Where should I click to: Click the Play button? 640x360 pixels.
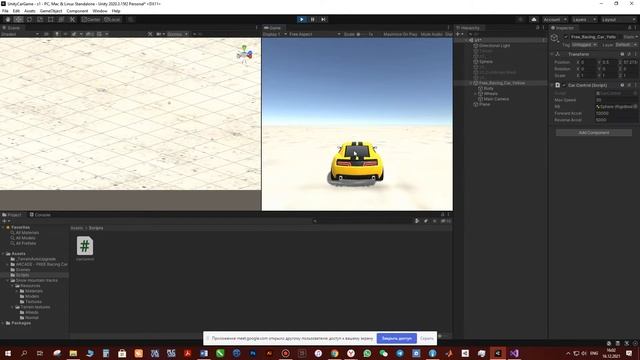click(302, 19)
